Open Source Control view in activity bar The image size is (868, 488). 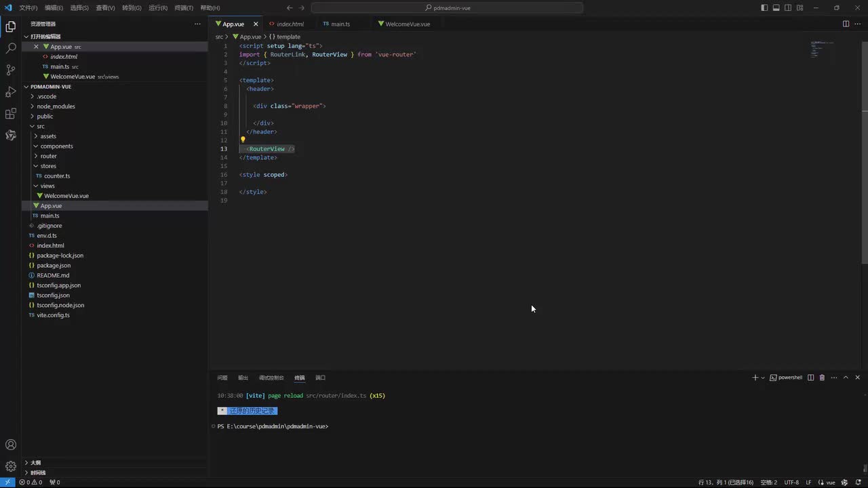11,70
